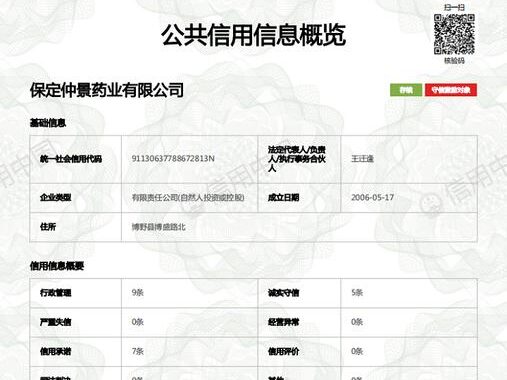The width and height of the screenshot is (507, 380).
Task: Click the 严重失信 label
Action: point(55,322)
